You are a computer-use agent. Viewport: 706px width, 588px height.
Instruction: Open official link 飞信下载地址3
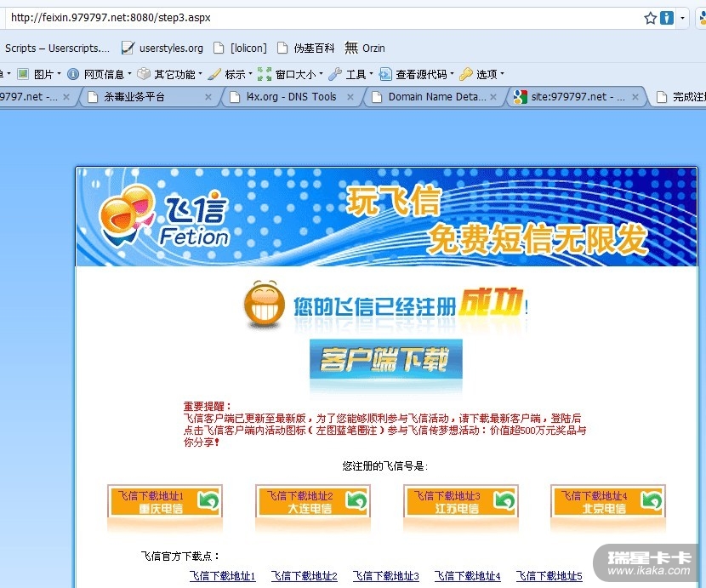[x=386, y=576]
